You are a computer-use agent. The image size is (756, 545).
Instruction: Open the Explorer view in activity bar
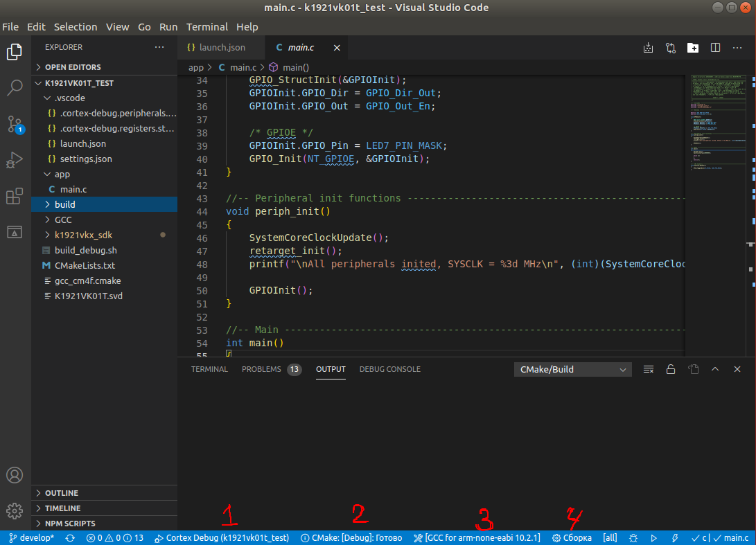15,51
